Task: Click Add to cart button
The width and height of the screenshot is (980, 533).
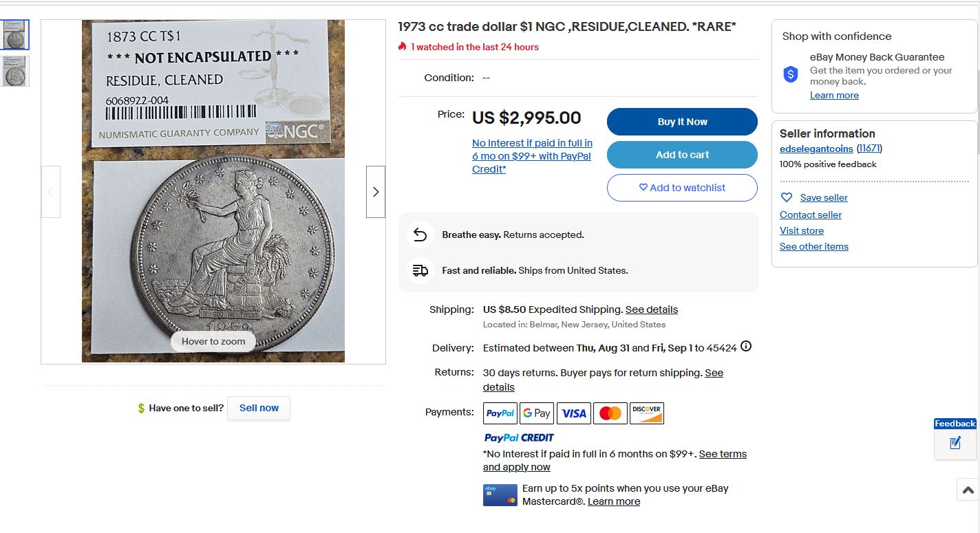Action: 682,155
